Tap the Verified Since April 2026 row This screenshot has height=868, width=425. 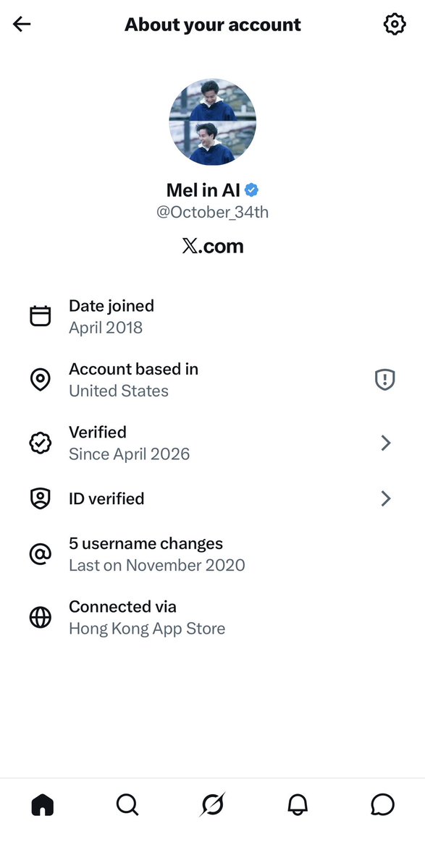pos(212,443)
